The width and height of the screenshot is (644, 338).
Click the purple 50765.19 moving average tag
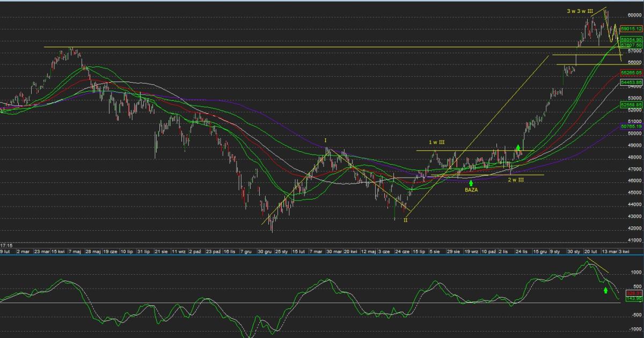(631, 126)
